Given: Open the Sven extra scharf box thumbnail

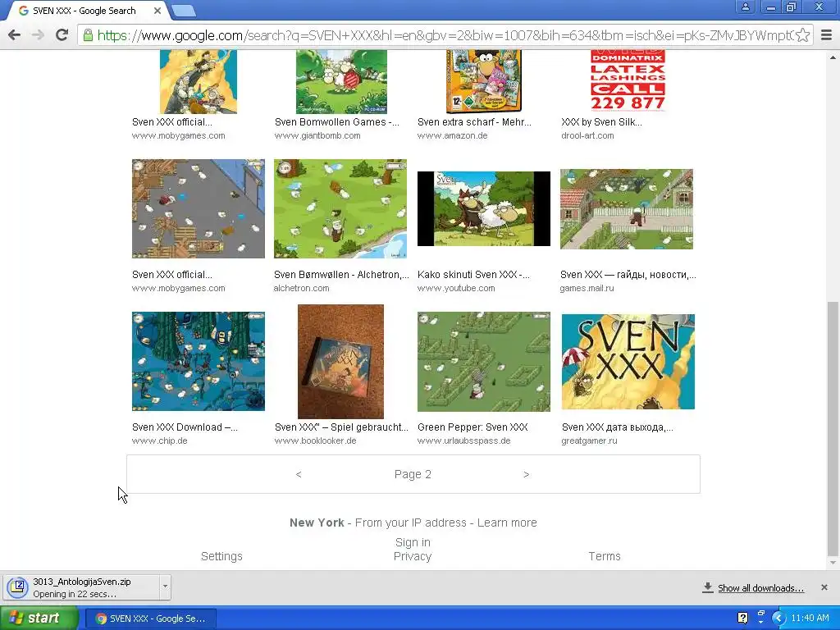Looking at the screenshot, I should pyautogui.click(x=484, y=81).
